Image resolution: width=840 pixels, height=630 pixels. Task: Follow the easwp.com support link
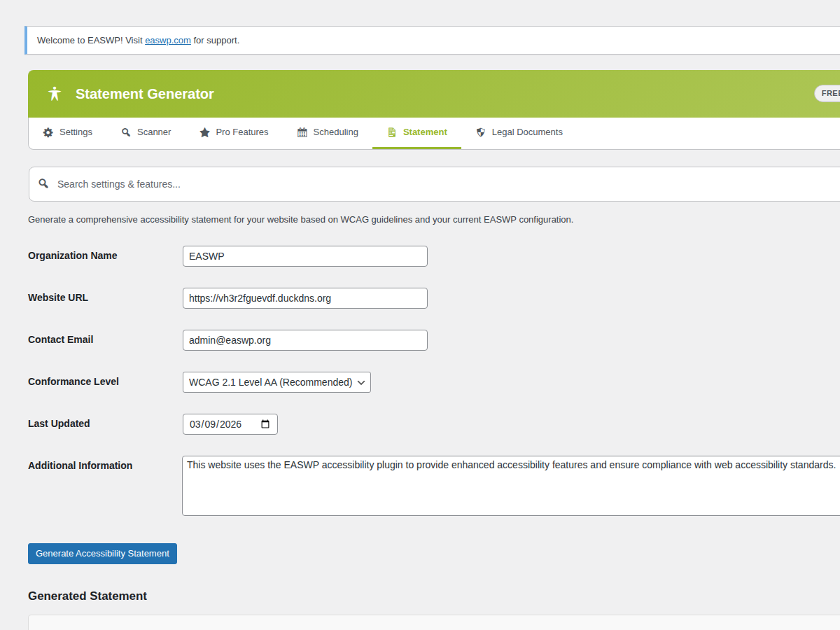tap(168, 41)
